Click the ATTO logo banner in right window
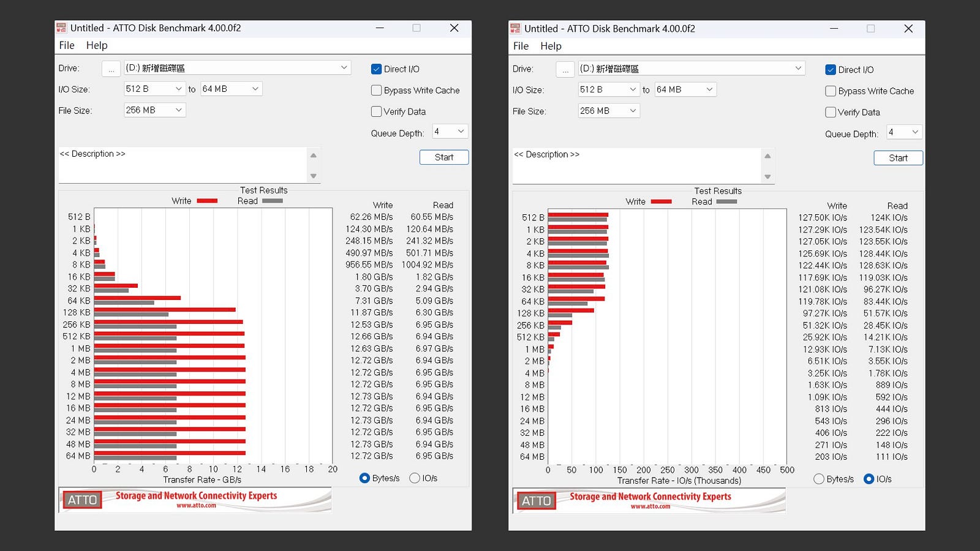The image size is (980, 551). pyautogui.click(x=649, y=500)
